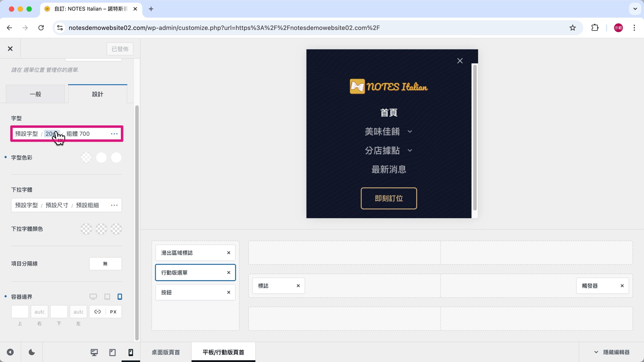
Task: Expand the 美味佳餚 submenu arrow
Action: tap(410, 132)
